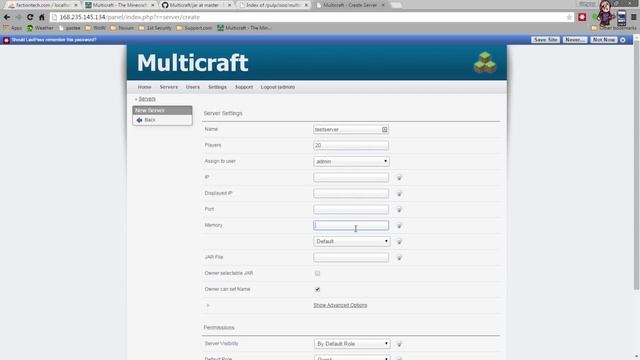
Task: Switch to Multicraft - The Minecraft tab
Action: point(120,5)
